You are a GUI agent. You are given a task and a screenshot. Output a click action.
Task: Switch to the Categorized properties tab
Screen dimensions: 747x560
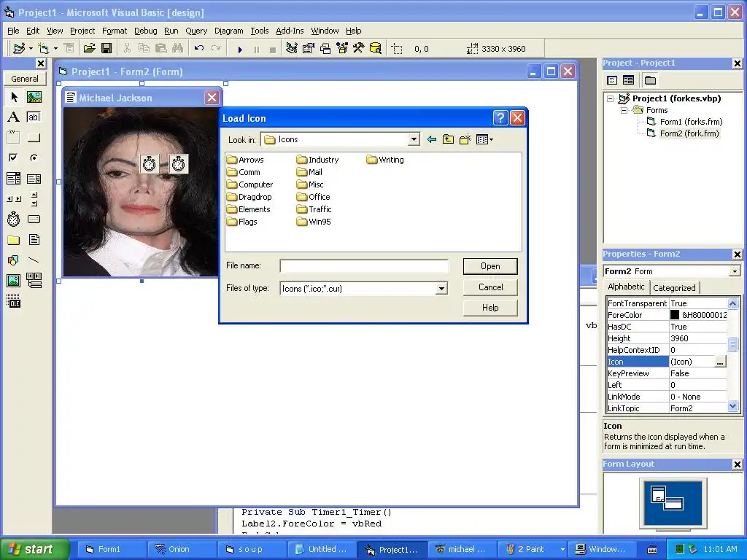point(674,287)
